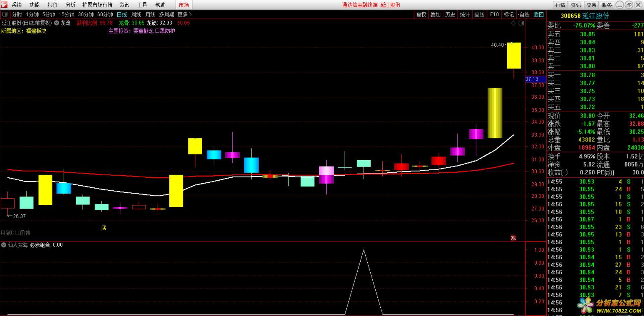
Task: Click the 统计 statistics button
Action: tap(465, 14)
